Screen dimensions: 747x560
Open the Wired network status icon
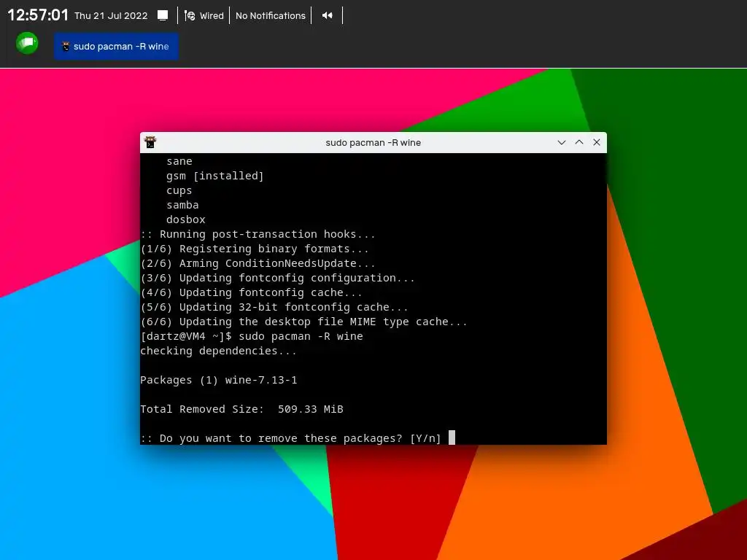(190, 16)
